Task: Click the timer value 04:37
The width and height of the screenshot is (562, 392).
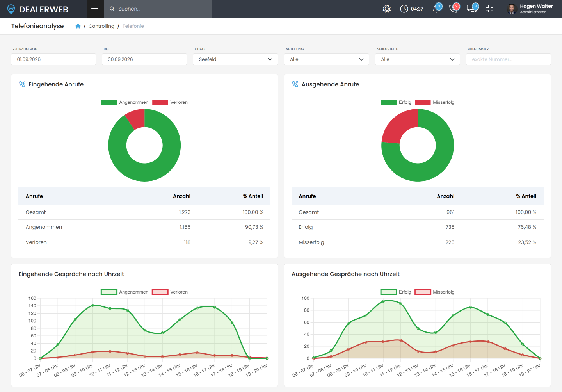Action: [x=417, y=9]
